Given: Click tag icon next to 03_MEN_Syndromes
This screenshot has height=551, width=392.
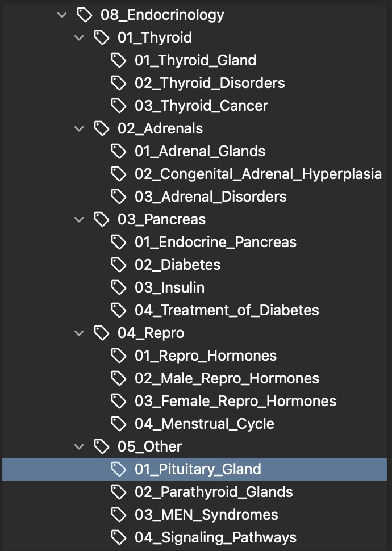Looking at the screenshot, I should pos(118,515).
